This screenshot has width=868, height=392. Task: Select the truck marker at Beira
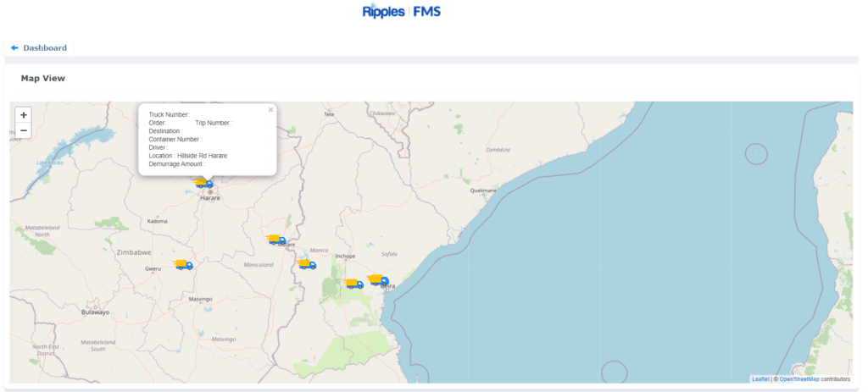click(378, 280)
